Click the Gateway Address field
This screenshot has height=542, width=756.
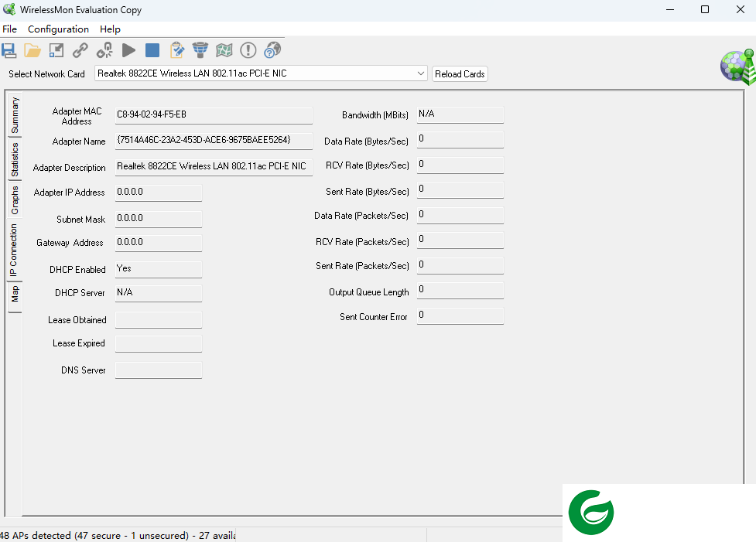tap(158, 243)
